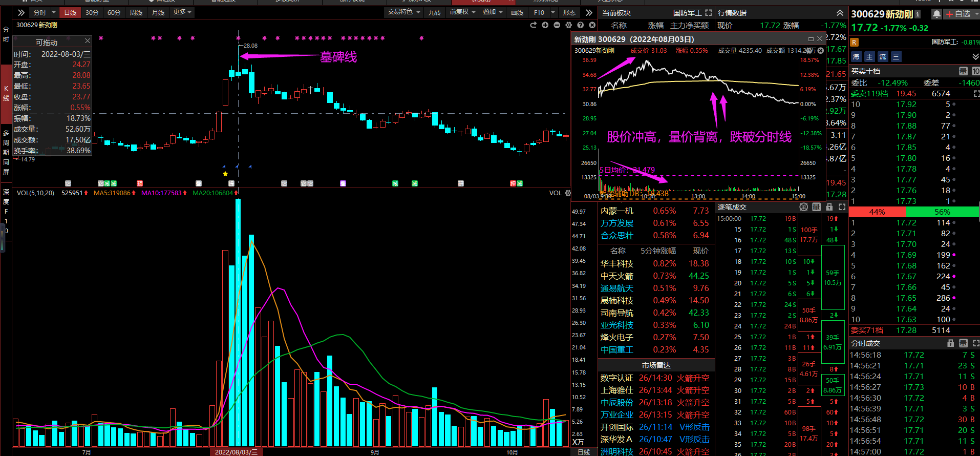Viewport: 980px width, 456px height.
Task: Click the 流 tag icon
Action: [x=883, y=57]
